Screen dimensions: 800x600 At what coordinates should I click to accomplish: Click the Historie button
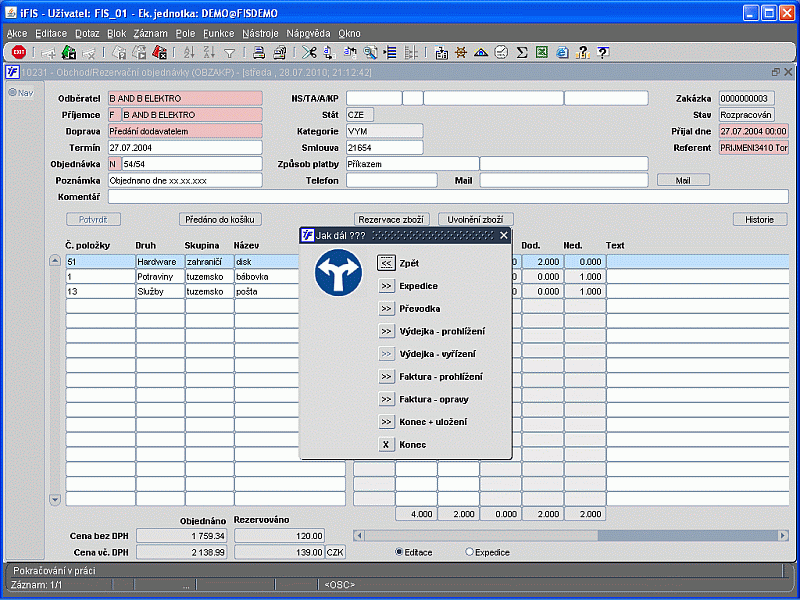pos(759,219)
